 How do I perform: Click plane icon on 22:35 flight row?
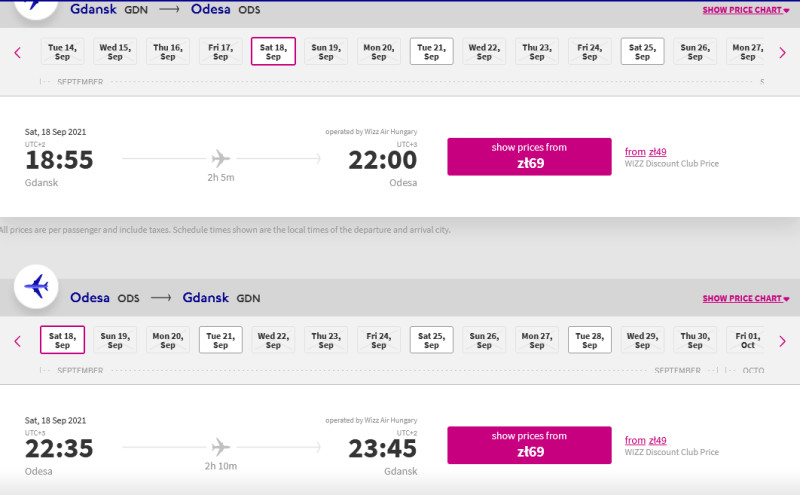coord(220,447)
